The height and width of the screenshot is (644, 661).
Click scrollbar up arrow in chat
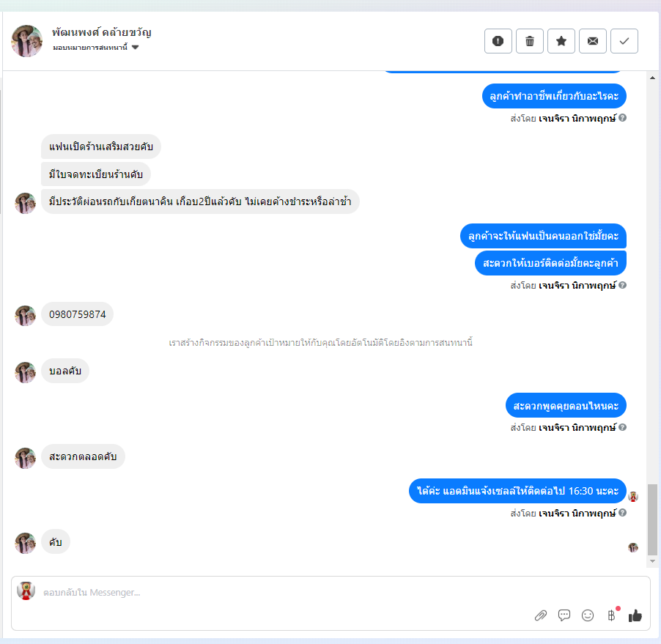(652, 78)
